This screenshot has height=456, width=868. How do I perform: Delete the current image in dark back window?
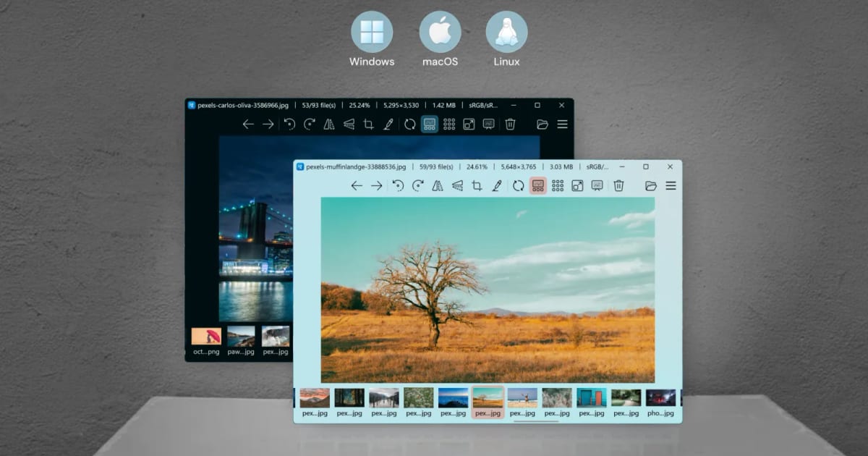click(510, 124)
